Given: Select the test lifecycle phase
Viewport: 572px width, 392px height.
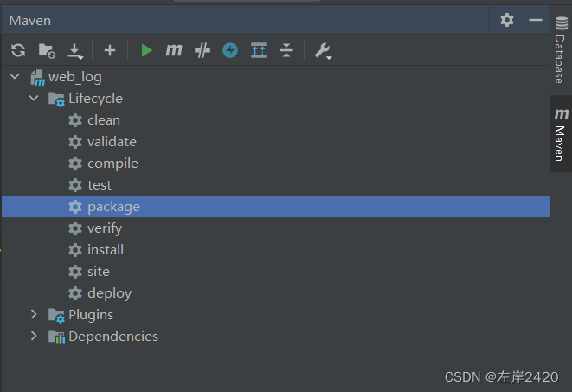Looking at the screenshot, I should pyautogui.click(x=275, y=185).
